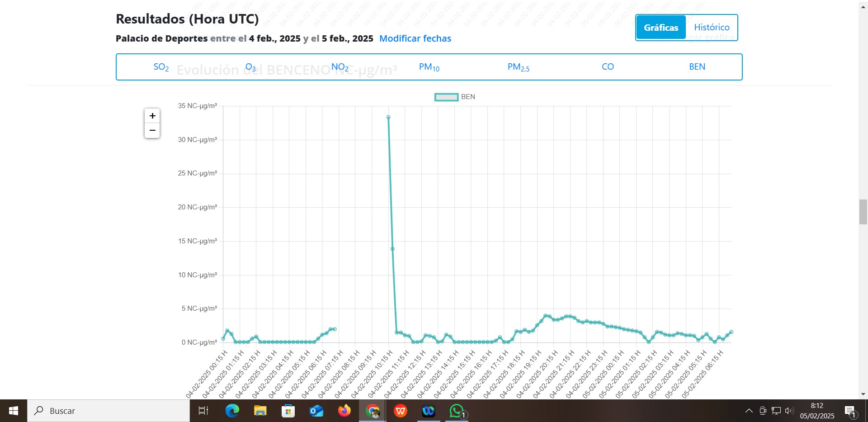
Task: Open the Task View icon
Action: pyautogui.click(x=203, y=411)
